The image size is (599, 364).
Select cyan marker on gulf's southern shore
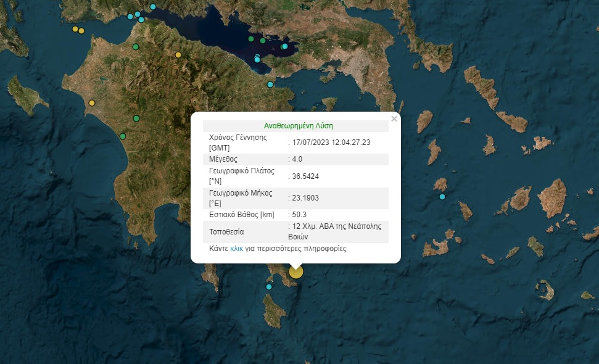click(257, 59)
